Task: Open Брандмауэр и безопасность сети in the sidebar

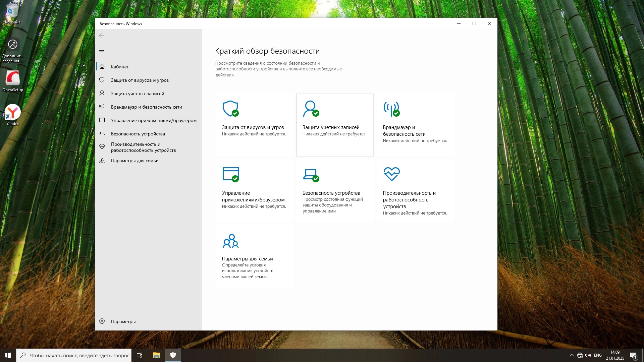Action: (146, 107)
